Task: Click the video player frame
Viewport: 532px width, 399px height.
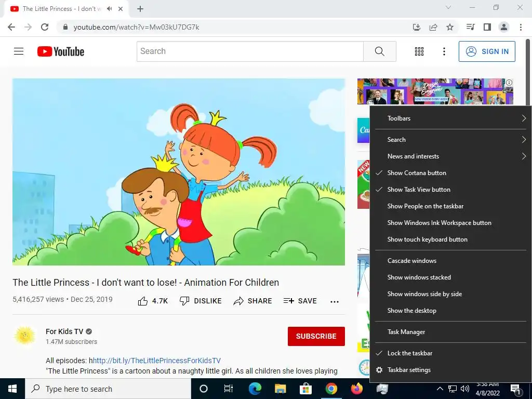Action: (179, 172)
